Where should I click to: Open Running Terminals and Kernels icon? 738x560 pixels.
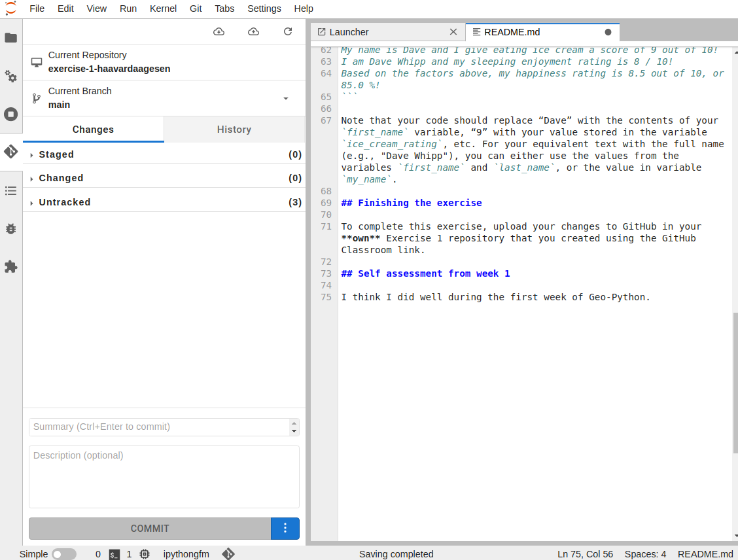tap(11, 114)
